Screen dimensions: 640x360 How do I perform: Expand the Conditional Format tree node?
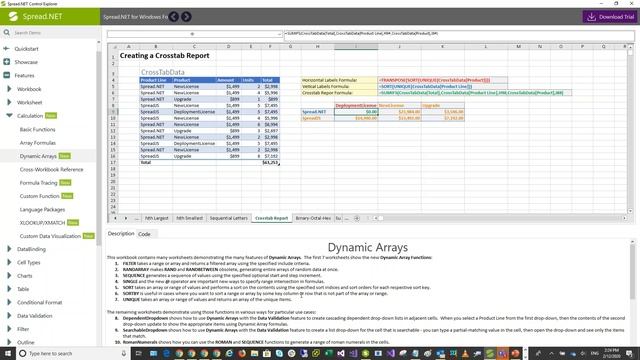[9, 302]
